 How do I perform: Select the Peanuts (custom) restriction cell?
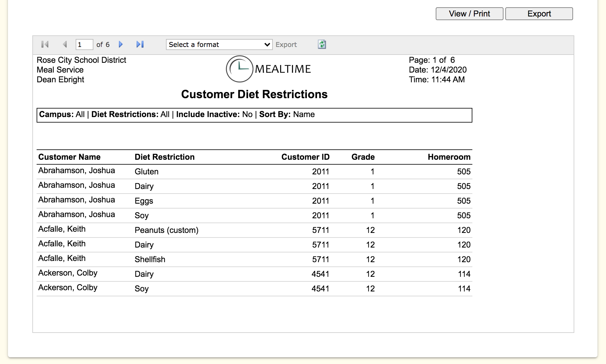coord(167,230)
